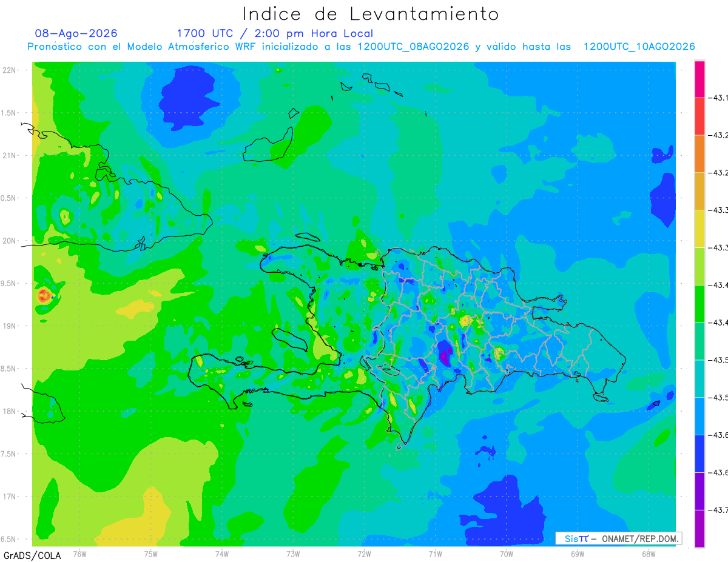Click '1200UTC_08AGO2026' initialization time
The image size is (728, 562).
coord(413,47)
